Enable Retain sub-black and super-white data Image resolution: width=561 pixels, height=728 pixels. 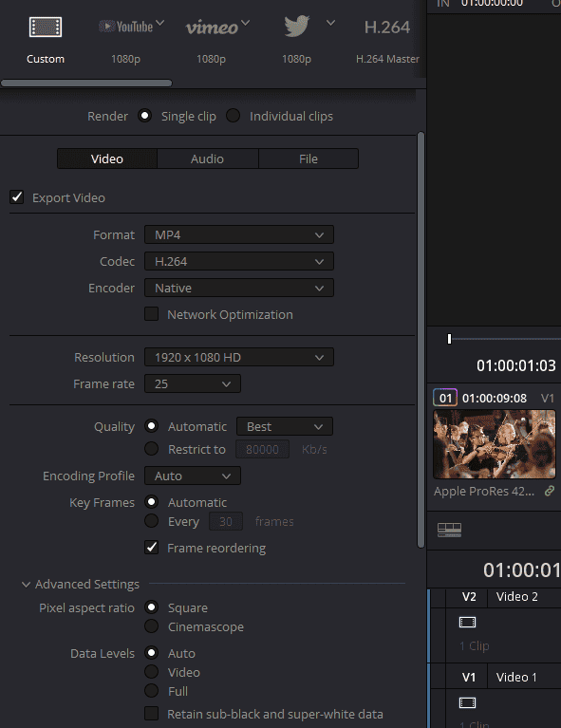coord(151,714)
